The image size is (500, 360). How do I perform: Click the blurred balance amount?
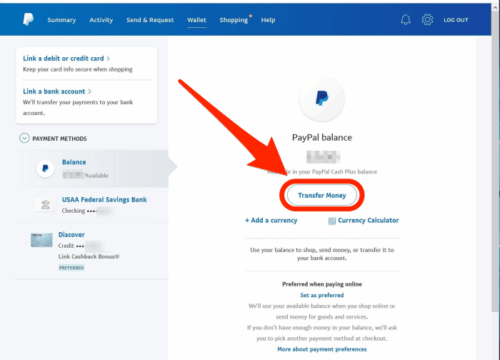coord(323,156)
